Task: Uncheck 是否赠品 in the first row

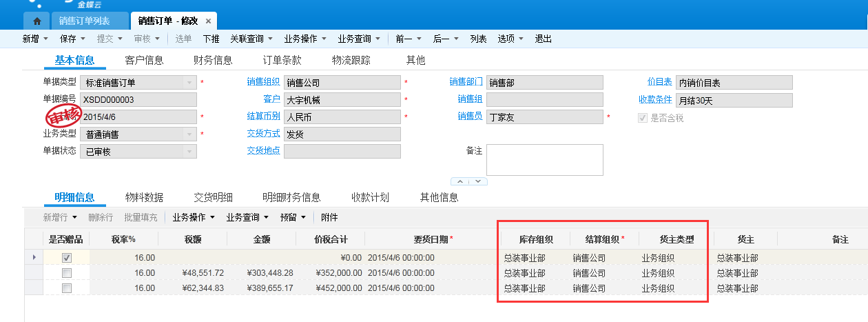Action: coord(67,257)
